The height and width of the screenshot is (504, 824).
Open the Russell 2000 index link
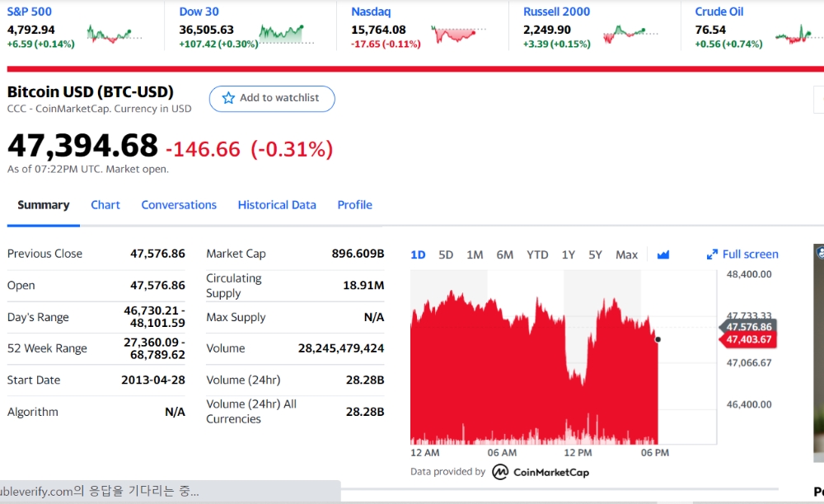(x=556, y=12)
